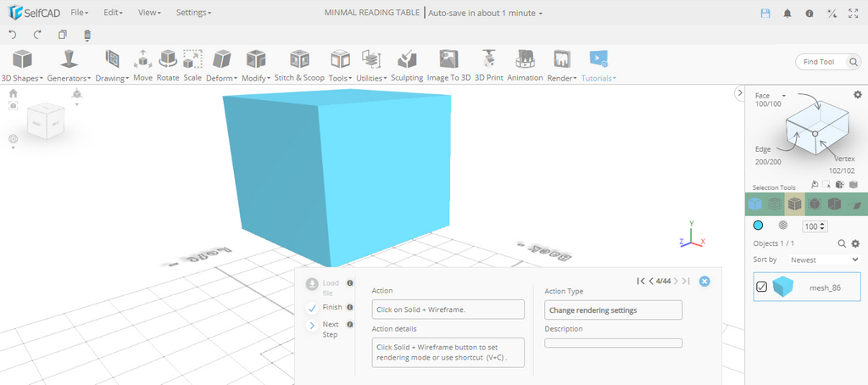The width and height of the screenshot is (868, 385).
Task: Click the Save disk icon
Action: pyautogui.click(x=765, y=14)
